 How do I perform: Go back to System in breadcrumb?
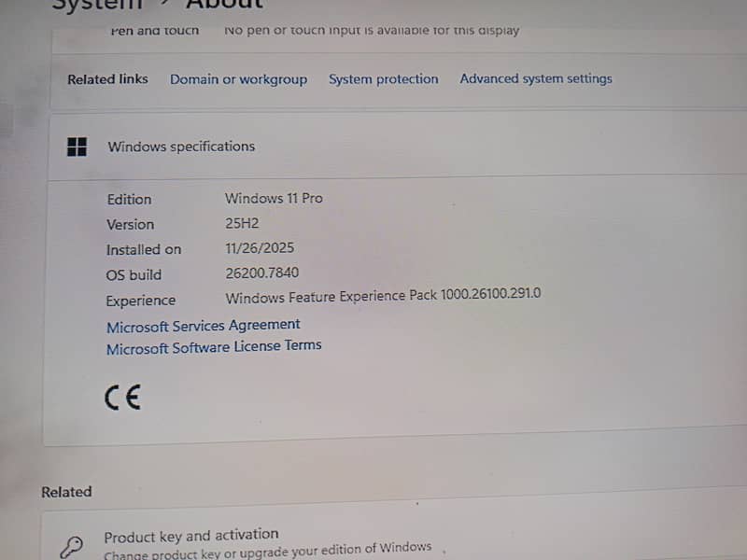click(96, 5)
